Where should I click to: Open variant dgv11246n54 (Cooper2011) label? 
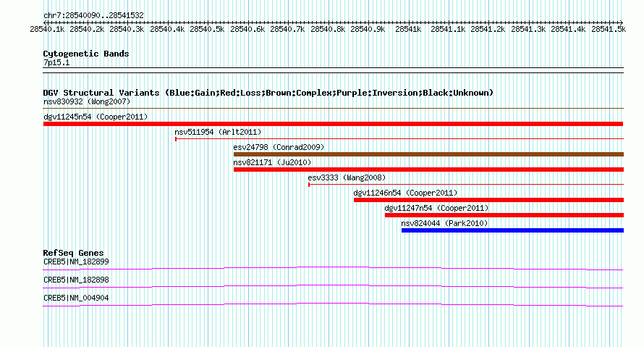point(405,193)
